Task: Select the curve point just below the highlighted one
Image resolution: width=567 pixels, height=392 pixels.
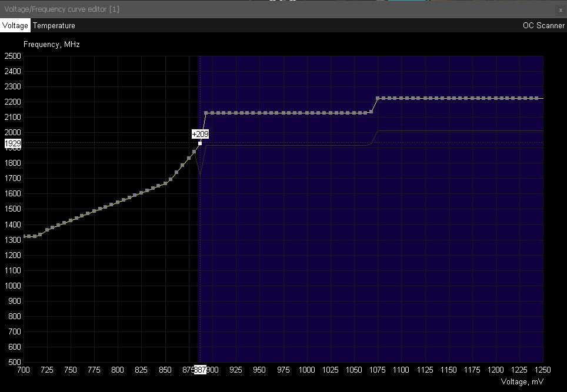Action: [194, 152]
